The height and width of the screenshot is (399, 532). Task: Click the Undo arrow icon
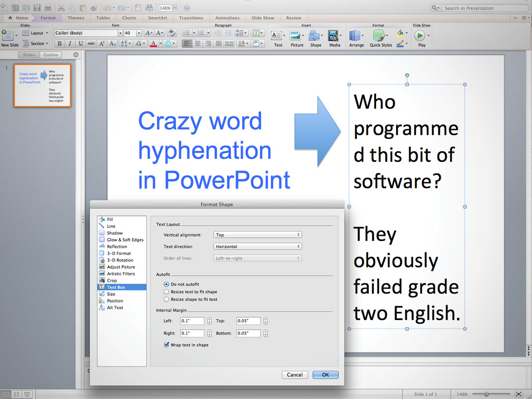107,8
